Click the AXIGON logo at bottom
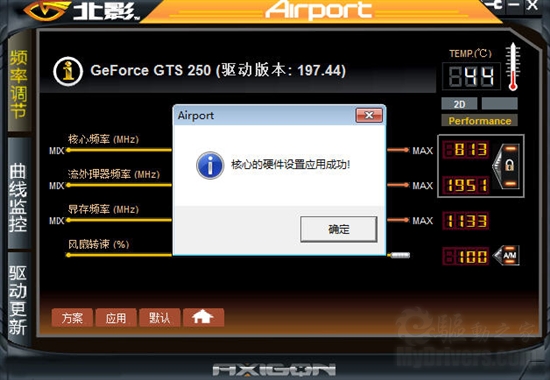The image size is (550, 380). pyautogui.click(x=274, y=370)
